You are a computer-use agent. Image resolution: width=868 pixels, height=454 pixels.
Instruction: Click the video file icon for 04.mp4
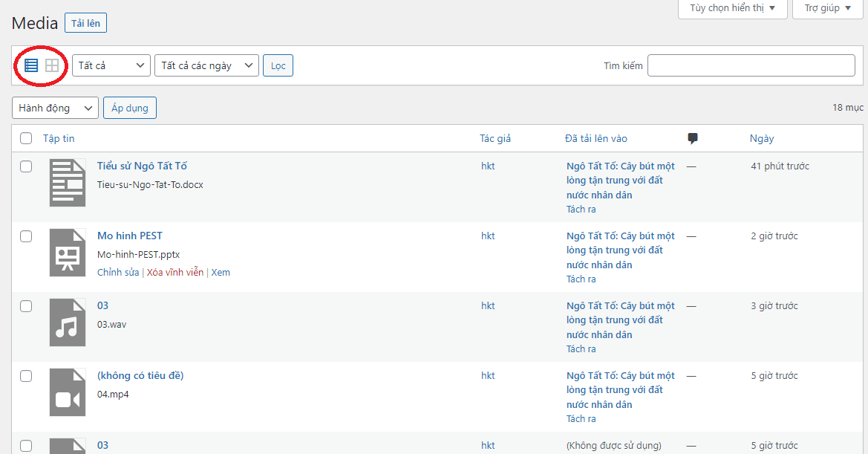pyautogui.click(x=68, y=392)
